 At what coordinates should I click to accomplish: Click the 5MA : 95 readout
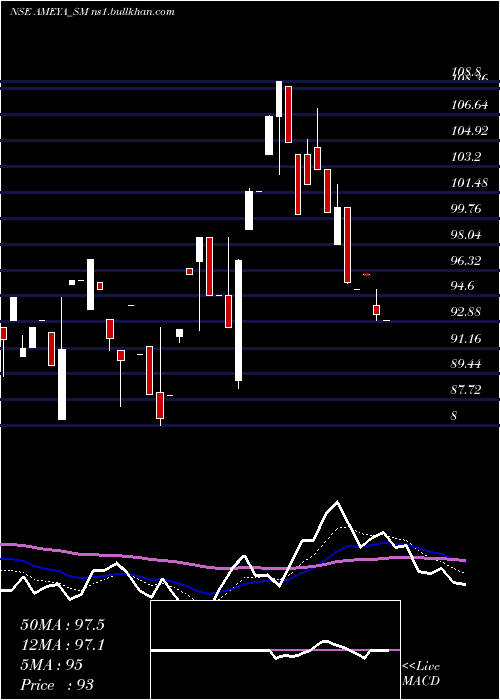coord(52,665)
